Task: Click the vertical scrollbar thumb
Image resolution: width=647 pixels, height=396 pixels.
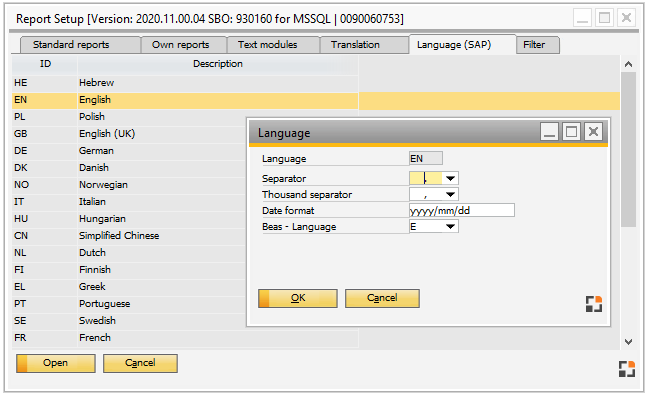Action: pos(628,149)
